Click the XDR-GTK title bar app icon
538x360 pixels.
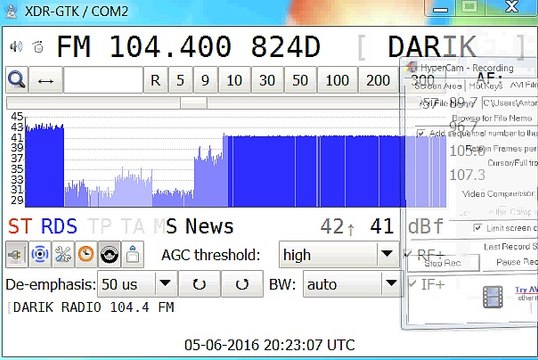(12, 11)
